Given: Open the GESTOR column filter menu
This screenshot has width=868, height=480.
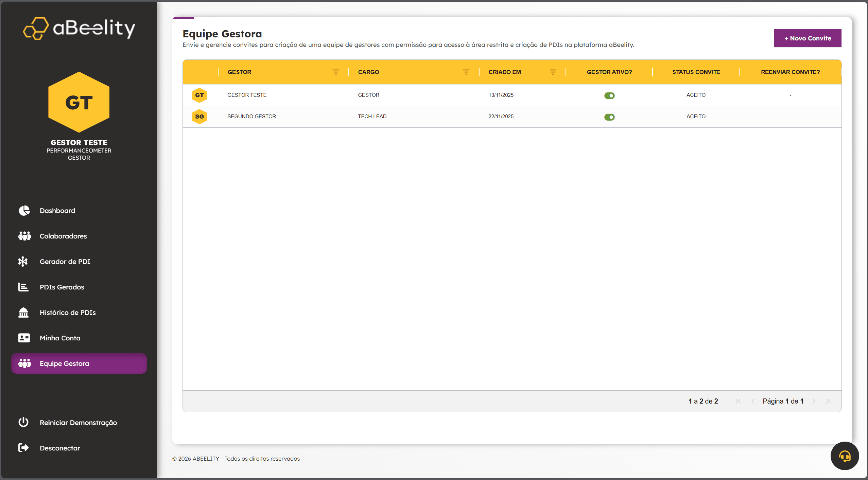Looking at the screenshot, I should 336,72.
